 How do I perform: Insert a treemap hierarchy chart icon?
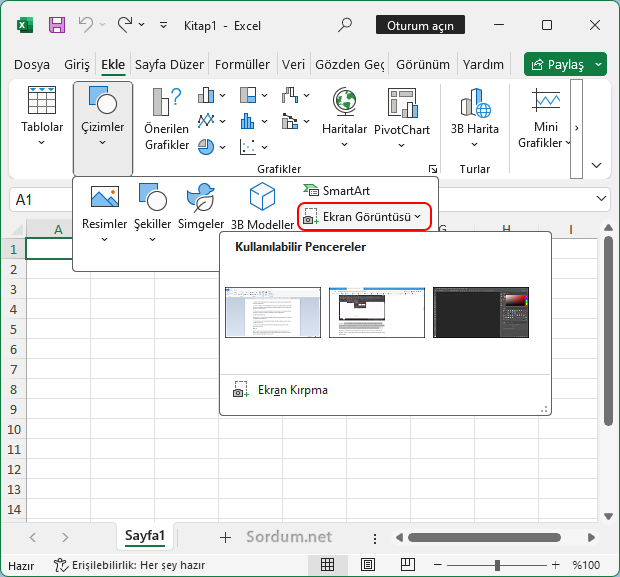[x=248, y=95]
